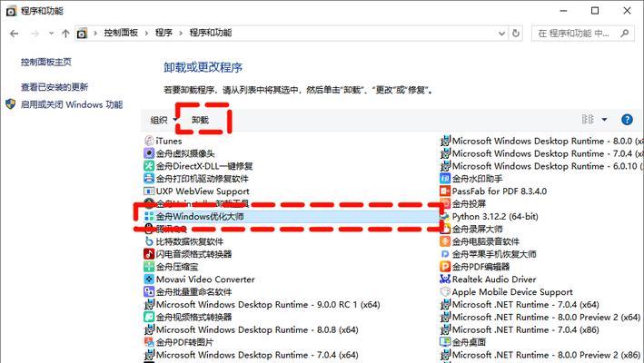The height and width of the screenshot is (363, 644).
Task: Open 启用或关闭 Windows 功能 link
Action: point(72,104)
